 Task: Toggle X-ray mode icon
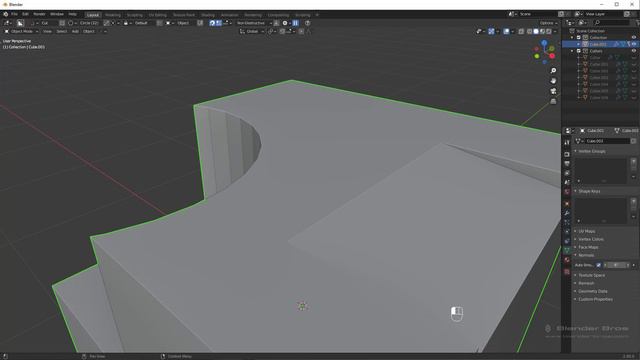tap(521, 31)
